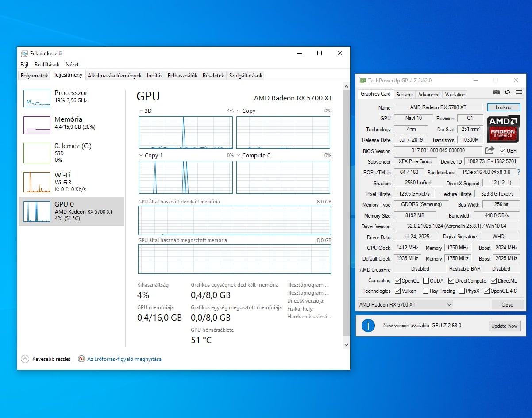Image resolution: width=532 pixels, height=418 pixels.
Task: Open 3D engine graph dropdown
Action: (141, 111)
